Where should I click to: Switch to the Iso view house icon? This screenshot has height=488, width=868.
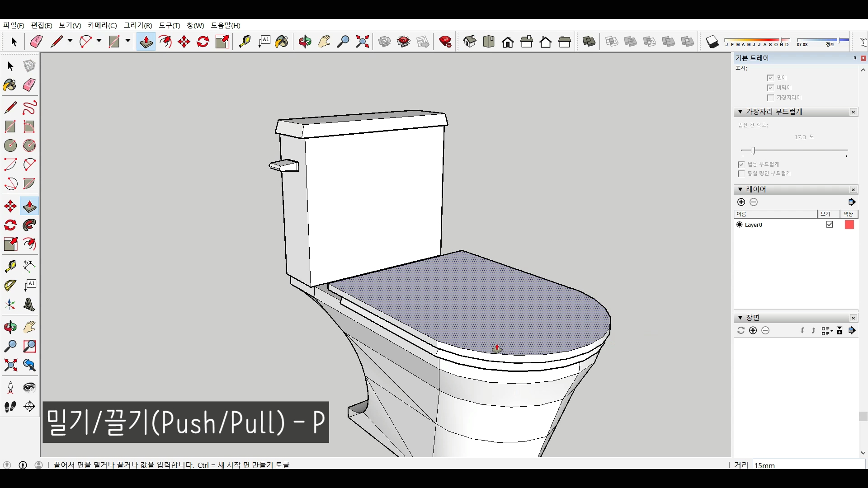[470, 42]
